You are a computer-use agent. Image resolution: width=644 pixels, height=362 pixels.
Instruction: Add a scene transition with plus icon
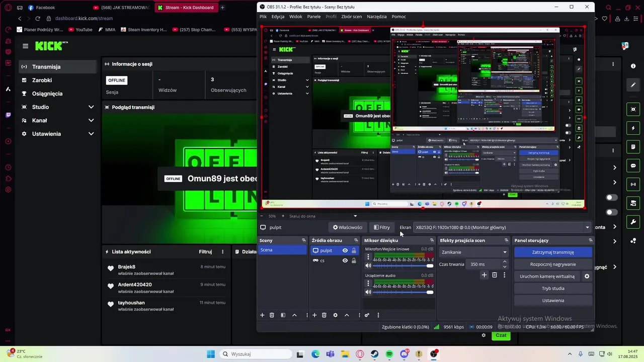(x=484, y=275)
